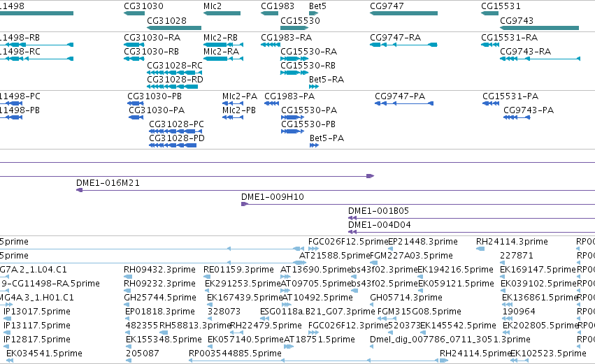
Task: Select the FGM227A03.5prime EST label
Action: 411,256
